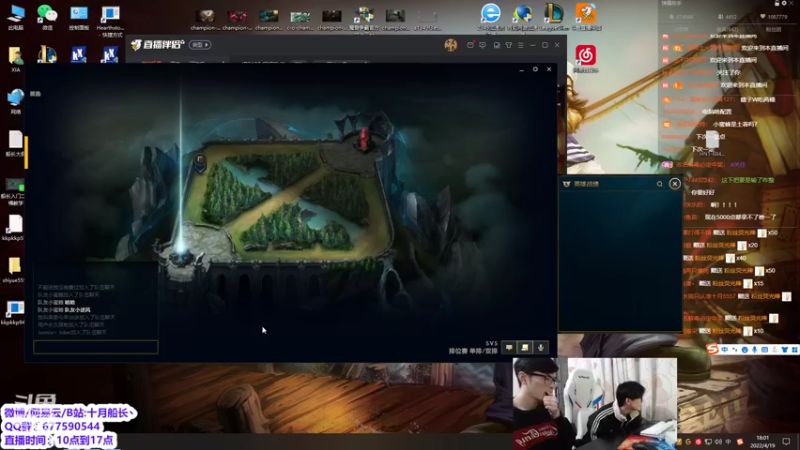
Task: Open the Sogou input method logo
Action: [x=712, y=349]
